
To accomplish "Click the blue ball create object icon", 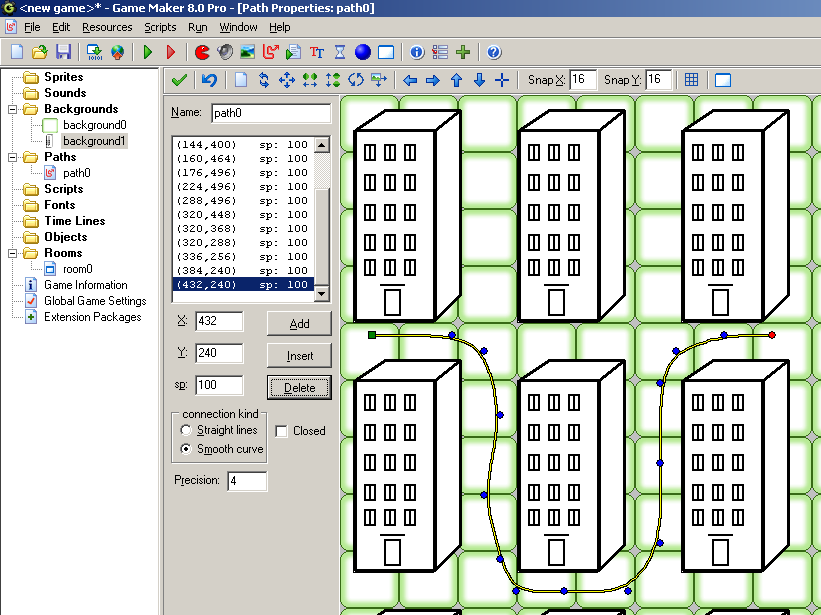I will click(362, 52).
